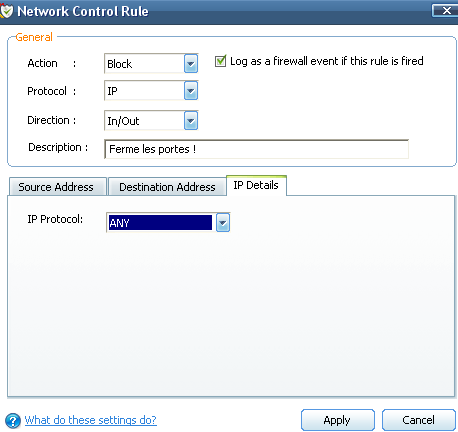The image size is (458, 432).
Task: Switch to the Destination Address tab
Action: pyautogui.click(x=167, y=187)
